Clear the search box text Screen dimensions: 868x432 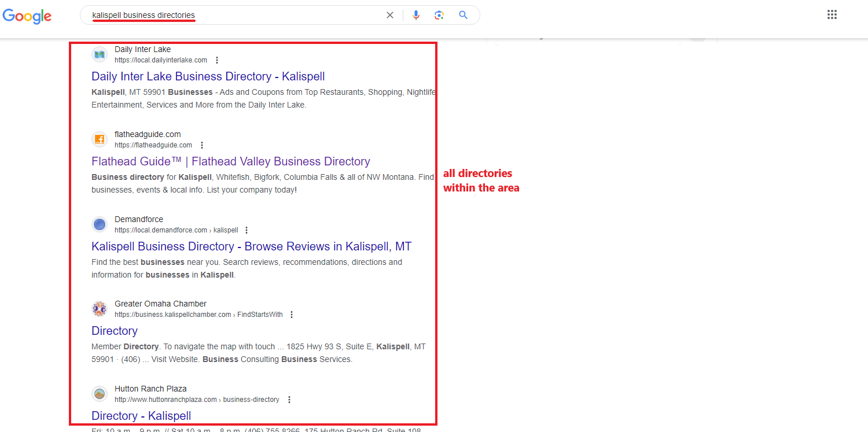(x=390, y=15)
